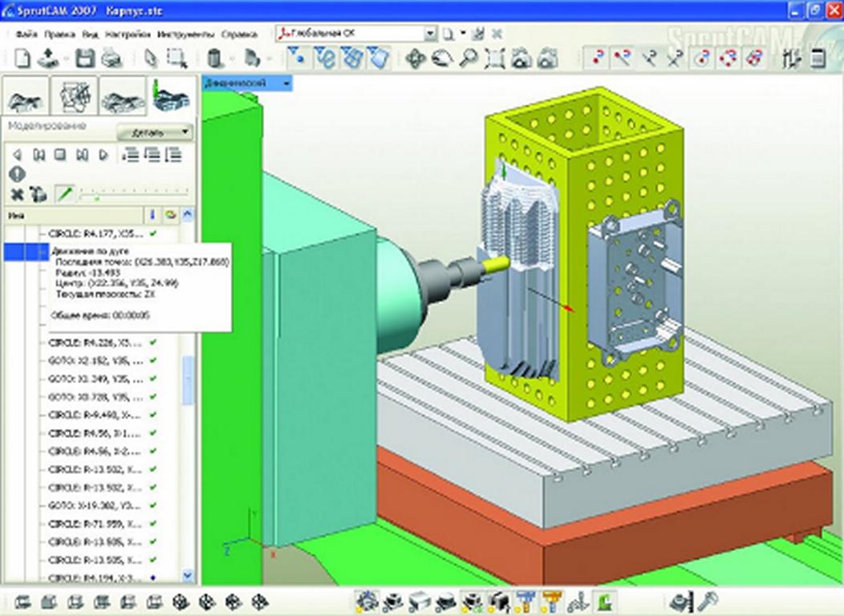Open the Справка menu
844x616 pixels.
click(x=239, y=34)
